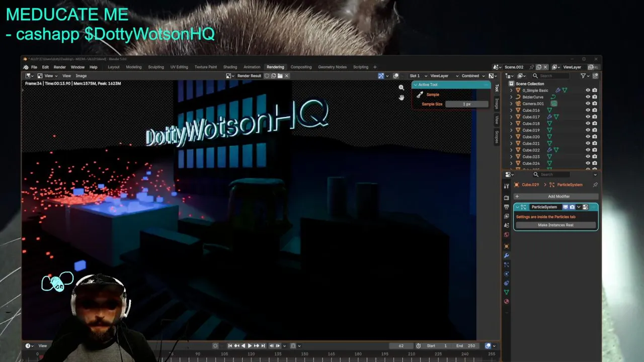
Task: Open the Output properties tab icon
Action: tap(507, 207)
